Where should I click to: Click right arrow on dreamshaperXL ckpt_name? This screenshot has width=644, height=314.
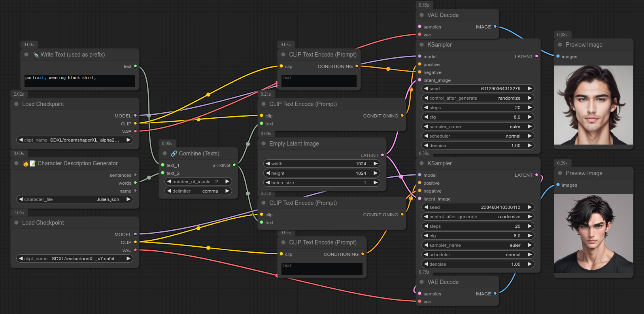point(128,140)
